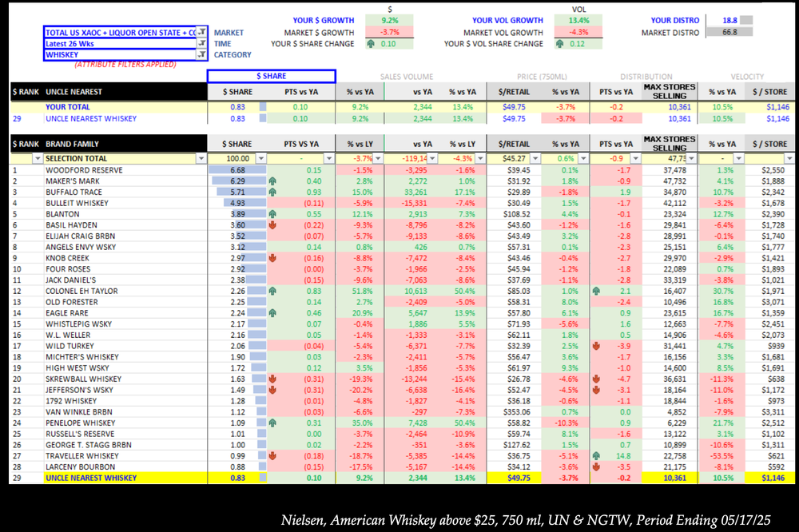Click Traveller Whiskey green distribution arrow
Viewport: 799px width, 532px height.
coord(596,455)
